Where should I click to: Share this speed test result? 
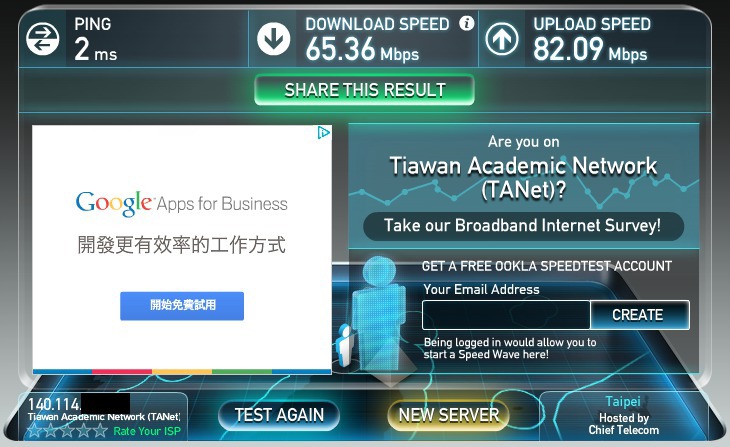365,90
